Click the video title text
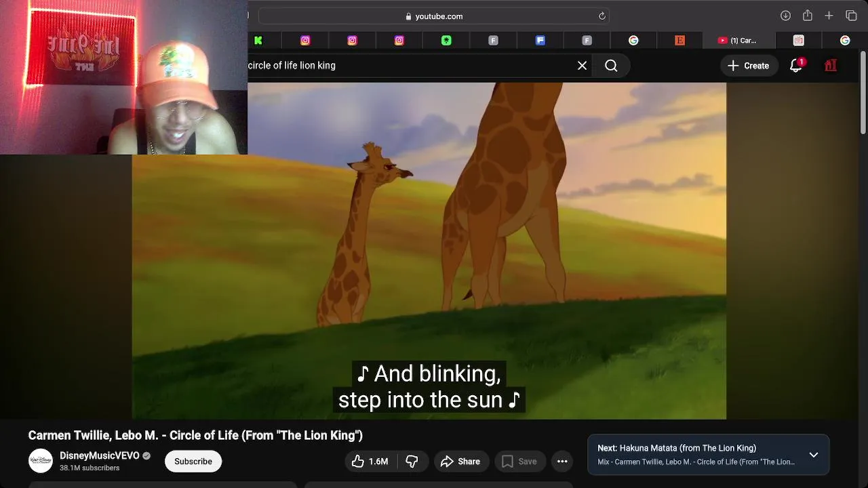Viewport: 868px width, 488px height. [x=195, y=436]
